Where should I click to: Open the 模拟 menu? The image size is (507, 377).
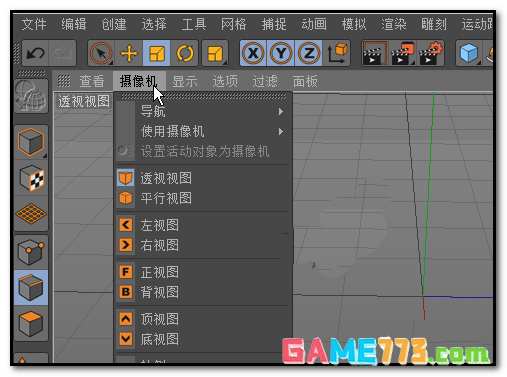354,24
